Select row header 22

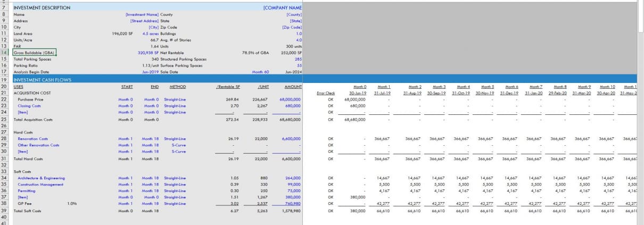pyautogui.click(x=4, y=99)
